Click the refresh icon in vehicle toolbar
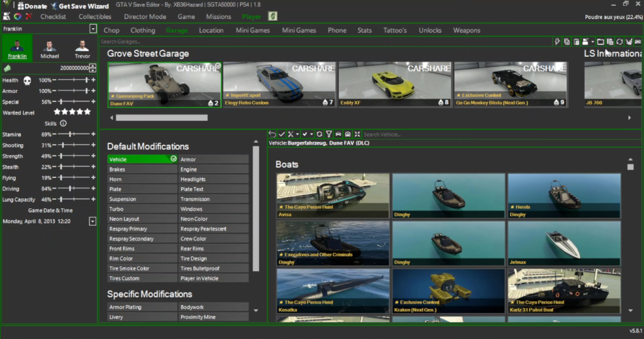 click(319, 134)
